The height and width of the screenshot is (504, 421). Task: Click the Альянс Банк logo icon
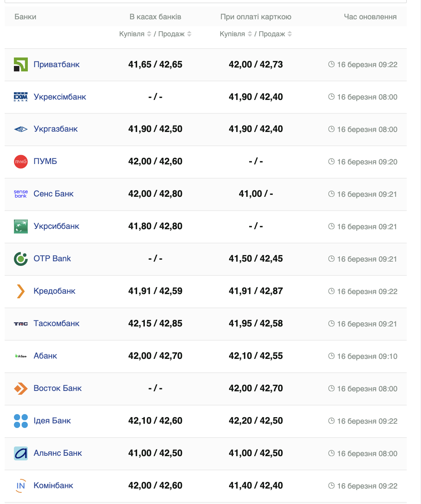[x=20, y=453]
